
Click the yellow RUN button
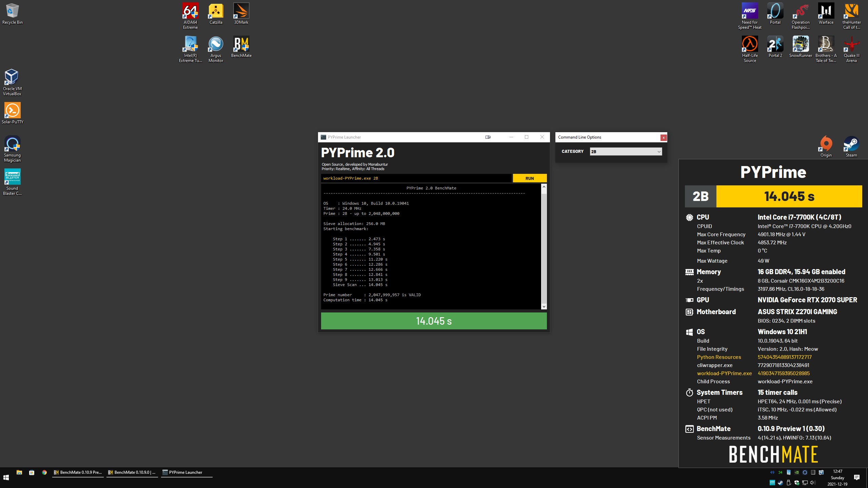(x=530, y=178)
